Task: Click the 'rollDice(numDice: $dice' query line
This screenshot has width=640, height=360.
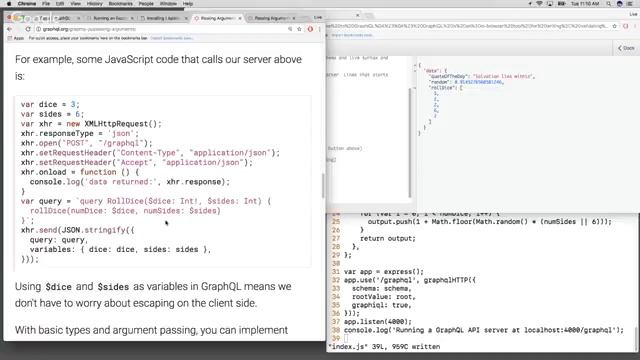Action: coord(125,211)
